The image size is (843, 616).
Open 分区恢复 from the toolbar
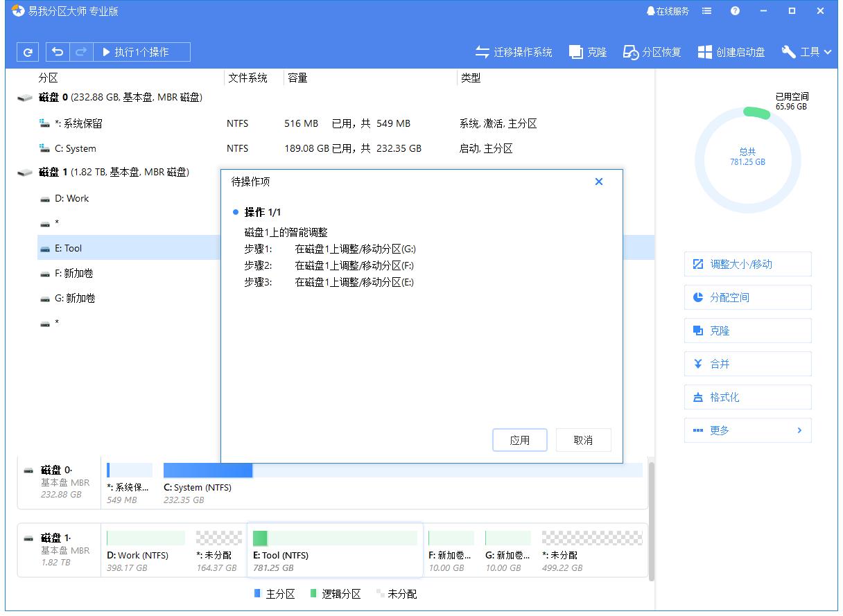pos(651,51)
